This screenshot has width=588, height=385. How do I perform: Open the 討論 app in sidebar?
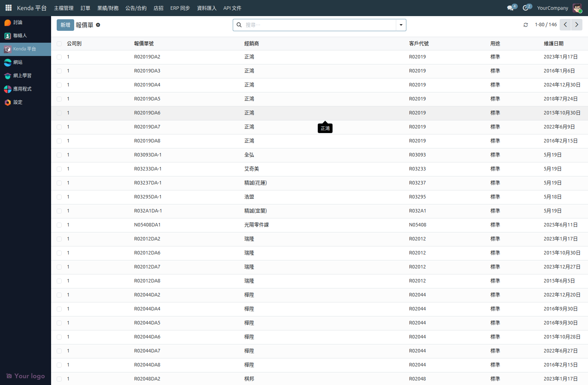[x=26, y=22]
